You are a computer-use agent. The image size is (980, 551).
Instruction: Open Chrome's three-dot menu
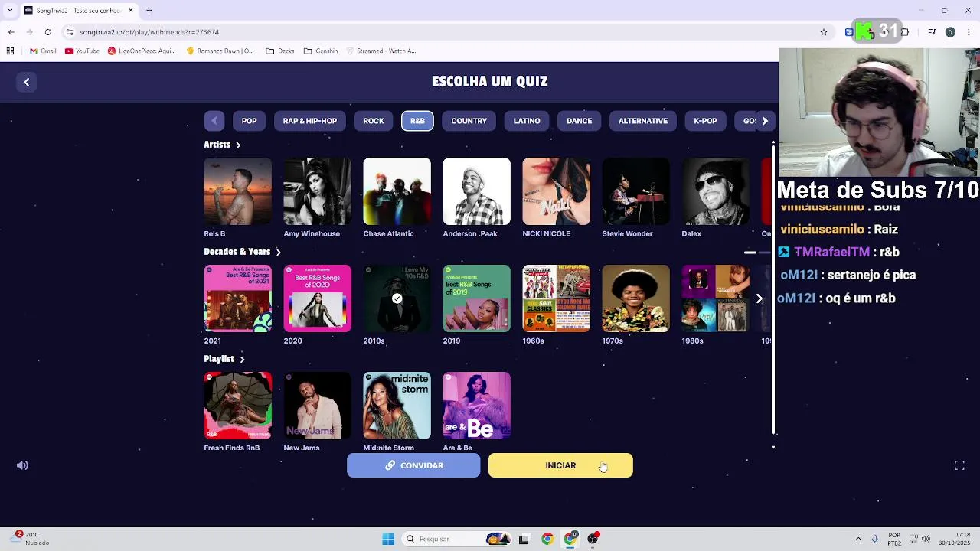pyautogui.click(x=969, y=32)
